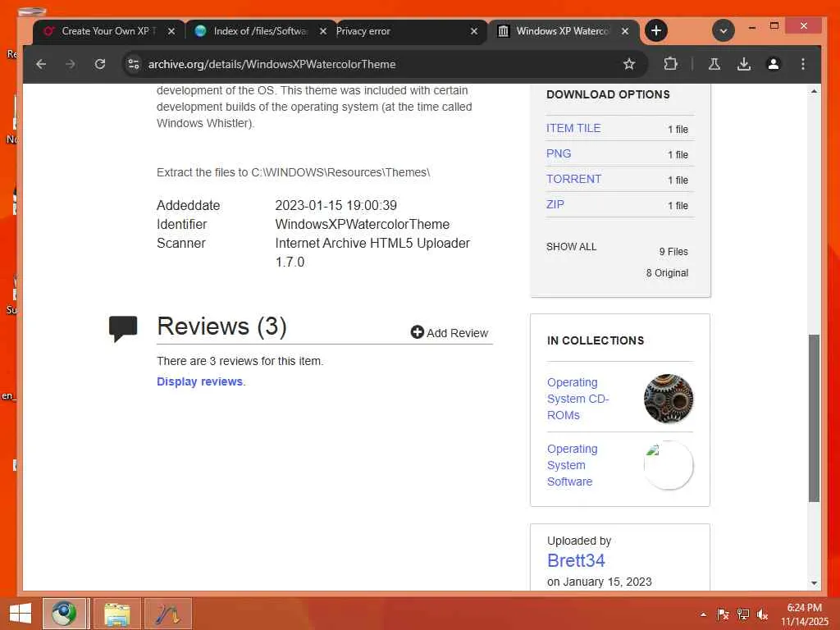Open a new tab with the plus button
This screenshot has width=840, height=630.
pos(655,30)
